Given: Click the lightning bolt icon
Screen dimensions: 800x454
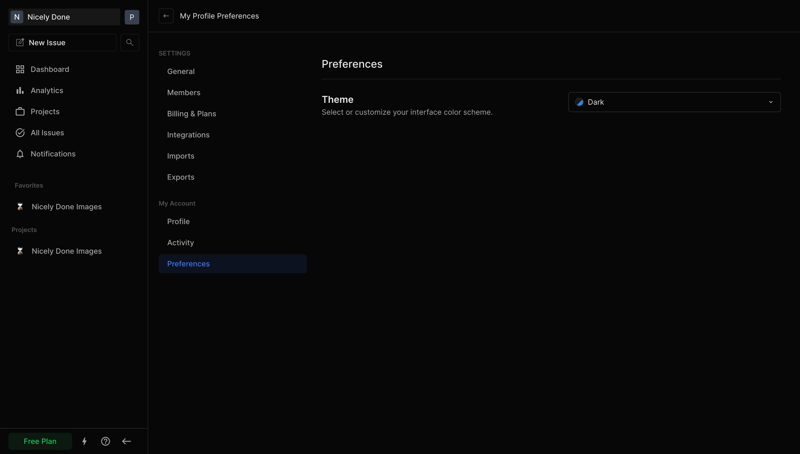Looking at the screenshot, I should (x=84, y=441).
